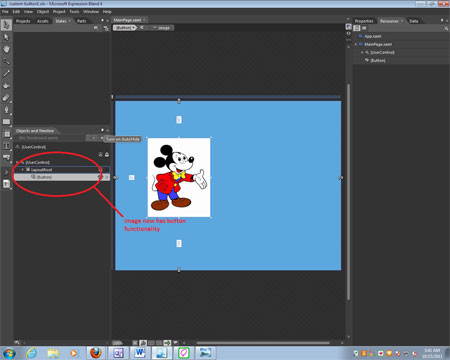Select [Button] in Objects and Timeline
The image size is (450, 360).
point(44,177)
